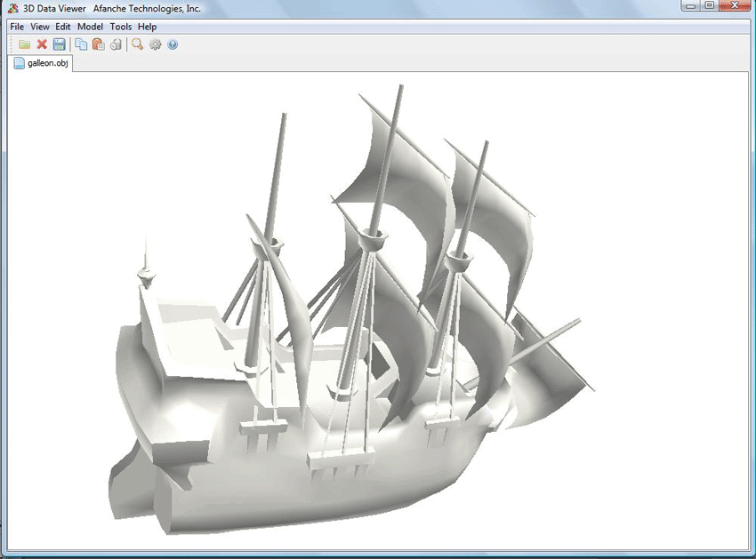Click the toolbar icon left of the magnifier
This screenshot has height=559, width=756.
click(x=116, y=44)
